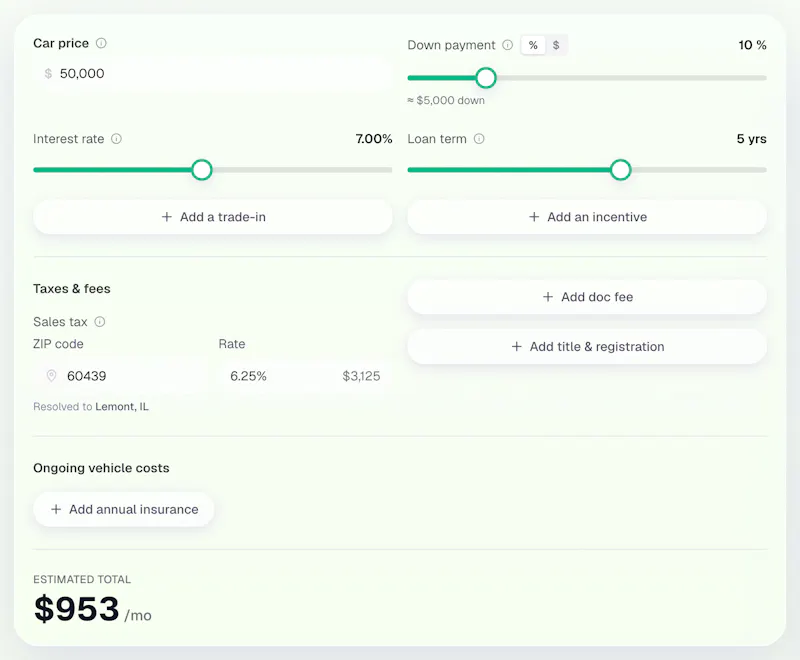The height and width of the screenshot is (660, 800).
Task: Click the $3,125 sales tax amount
Action: click(361, 376)
